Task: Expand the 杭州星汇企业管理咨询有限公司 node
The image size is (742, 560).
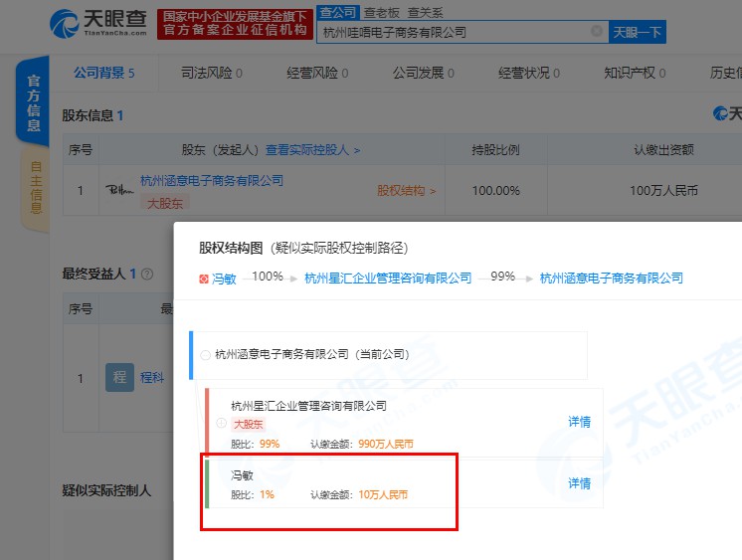Action: pyautogui.click(x=221, y=423)
